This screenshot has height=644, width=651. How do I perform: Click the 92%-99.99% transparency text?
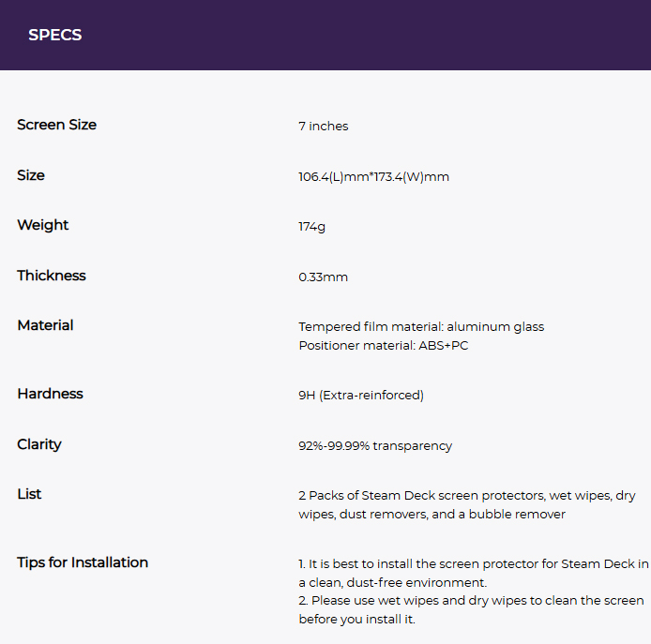(375, 445)
